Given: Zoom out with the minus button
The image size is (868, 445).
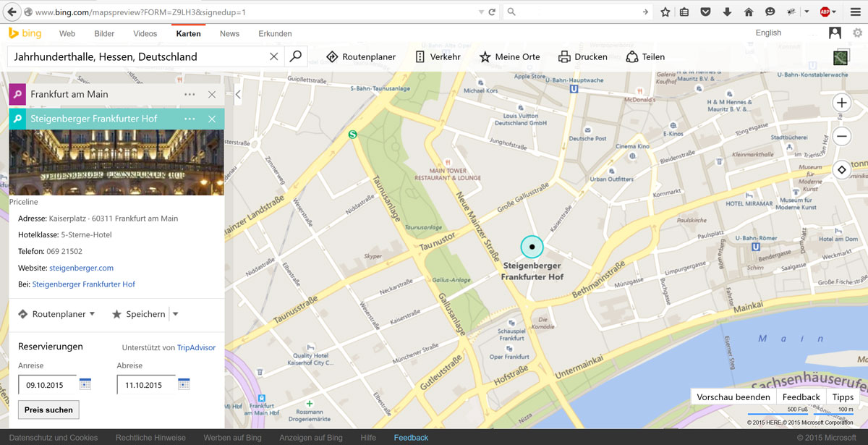Looking at the screenshot, I should pos(841,136).
